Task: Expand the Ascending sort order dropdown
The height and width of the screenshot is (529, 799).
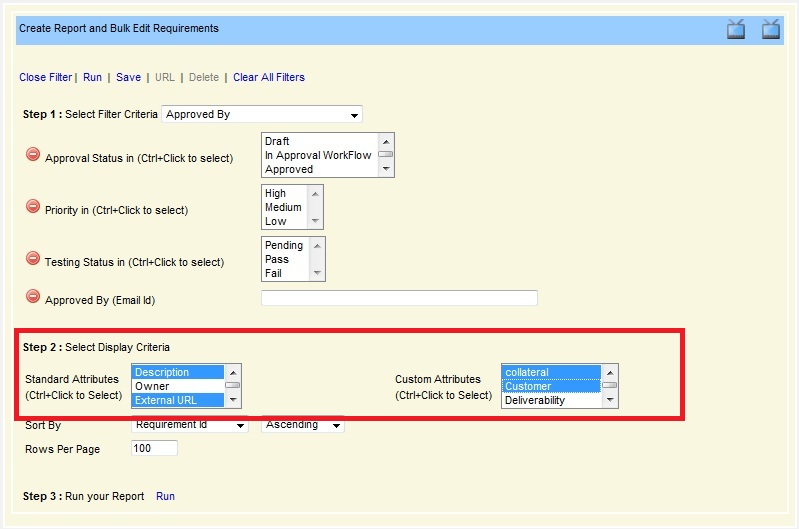Action: point(303,426)
